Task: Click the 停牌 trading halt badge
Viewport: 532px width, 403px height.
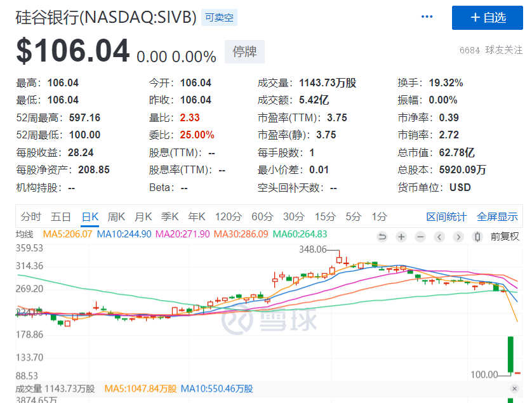Action: 244,52
